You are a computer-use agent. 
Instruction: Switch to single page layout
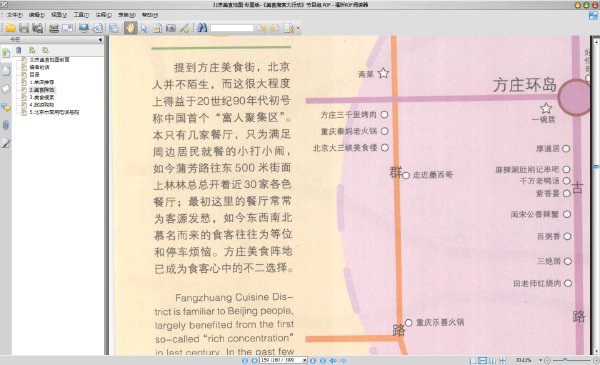click(x=473, y=360)
